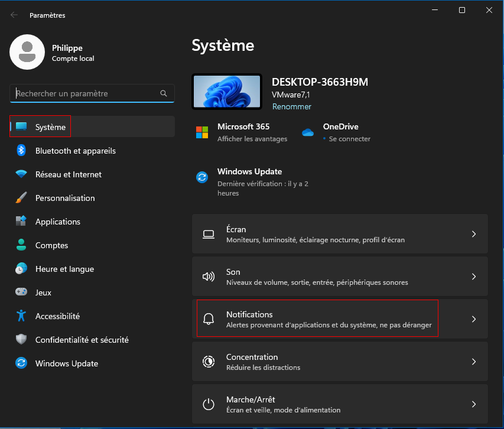Click the bell icon in Notifications row

coord(209,318)
